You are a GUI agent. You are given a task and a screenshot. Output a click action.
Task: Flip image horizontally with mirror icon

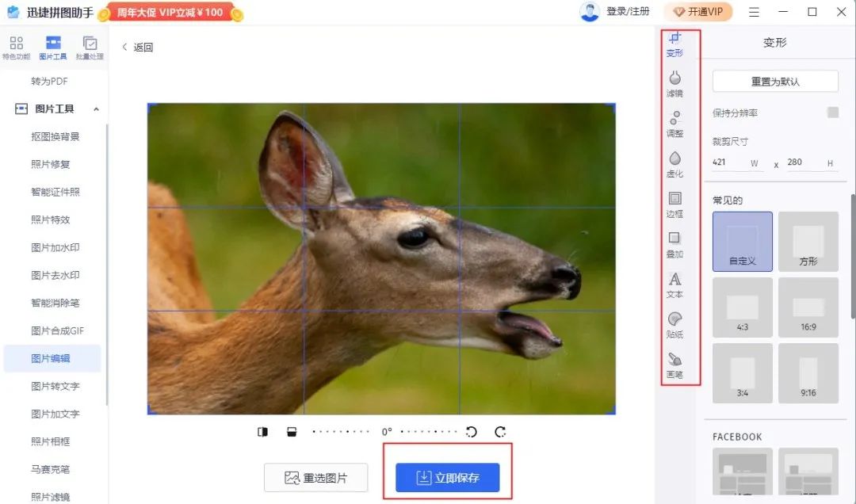pos(263,432)
